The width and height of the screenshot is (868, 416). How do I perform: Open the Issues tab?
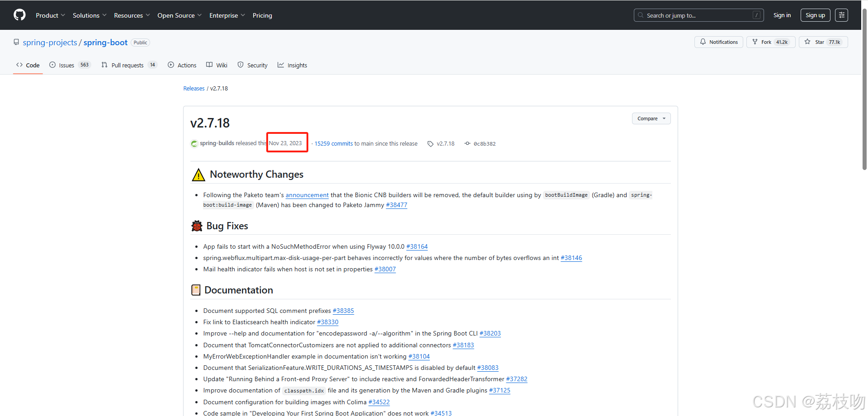pyautogui.click(x=70, y=65)
